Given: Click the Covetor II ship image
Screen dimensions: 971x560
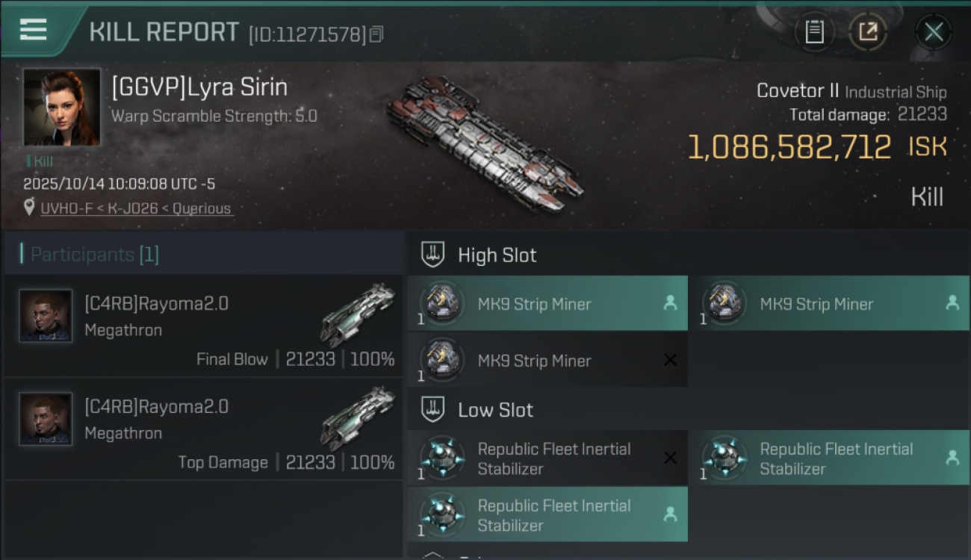Looking at the screenshot, I should (x=484, y=142).
